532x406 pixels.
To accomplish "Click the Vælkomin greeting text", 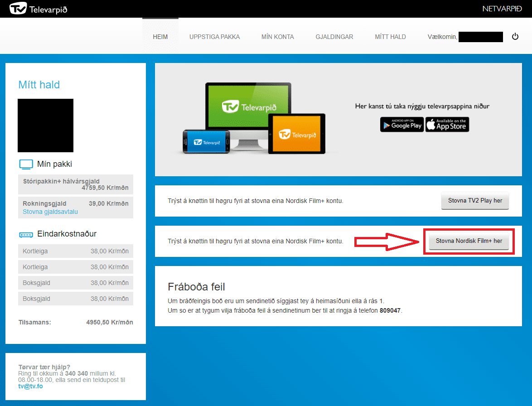I will click(x=442, y=37).
